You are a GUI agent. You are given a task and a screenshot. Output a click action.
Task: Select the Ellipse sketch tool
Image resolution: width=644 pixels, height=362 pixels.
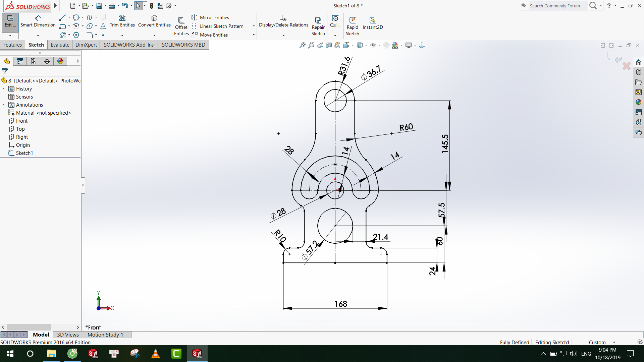(x=90, y=26)
